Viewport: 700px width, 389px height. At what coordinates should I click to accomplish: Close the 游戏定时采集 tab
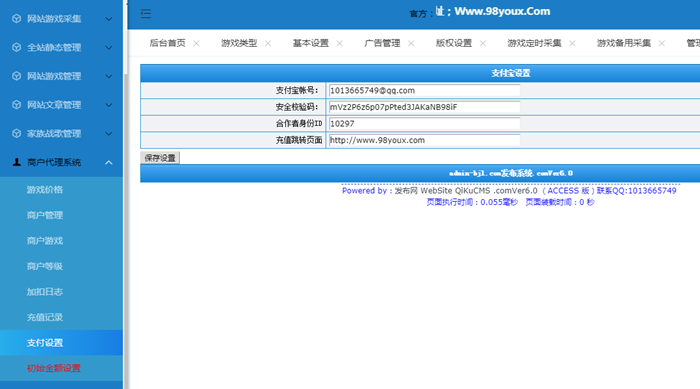[572, 43]
